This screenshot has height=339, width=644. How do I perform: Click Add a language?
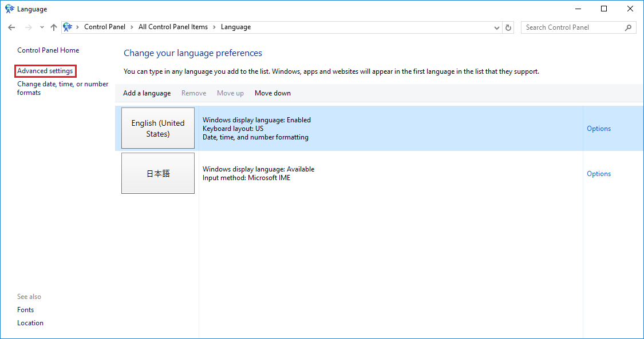point(147,93)
